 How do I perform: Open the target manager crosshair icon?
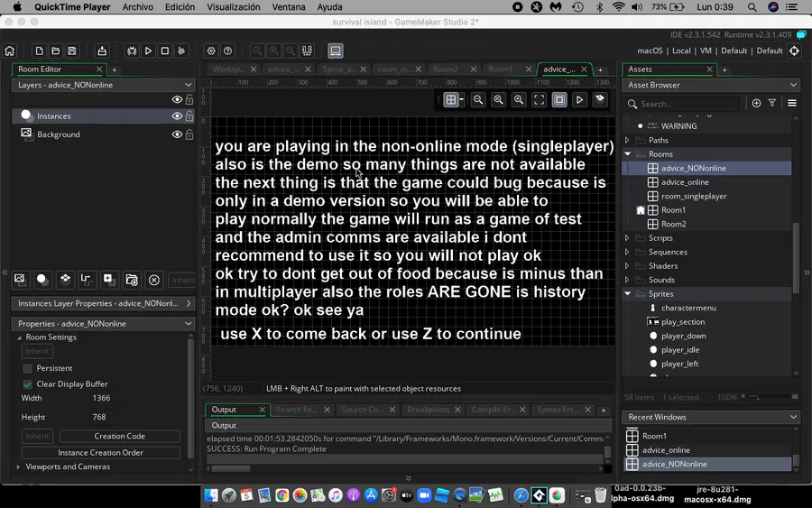[x=794, y=51]
